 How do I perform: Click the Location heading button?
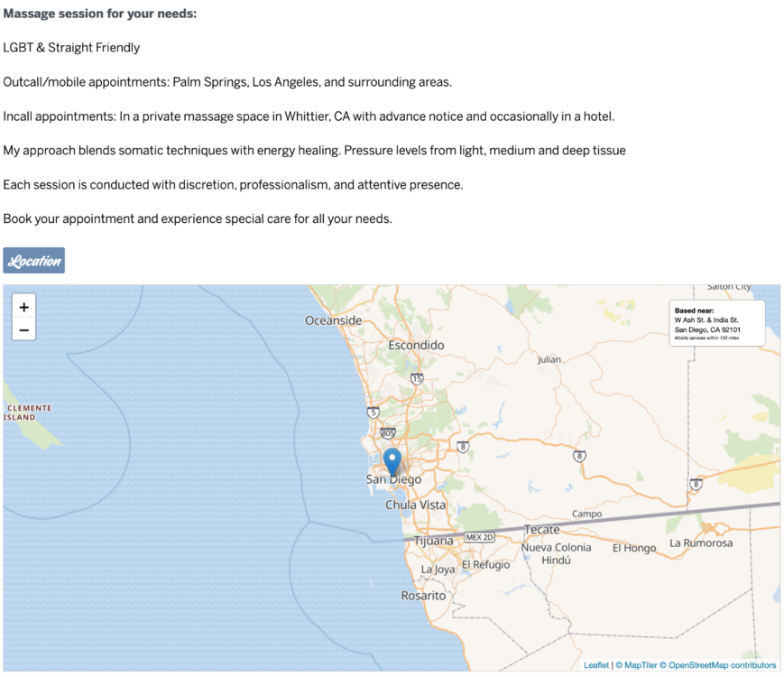[34, 261]
